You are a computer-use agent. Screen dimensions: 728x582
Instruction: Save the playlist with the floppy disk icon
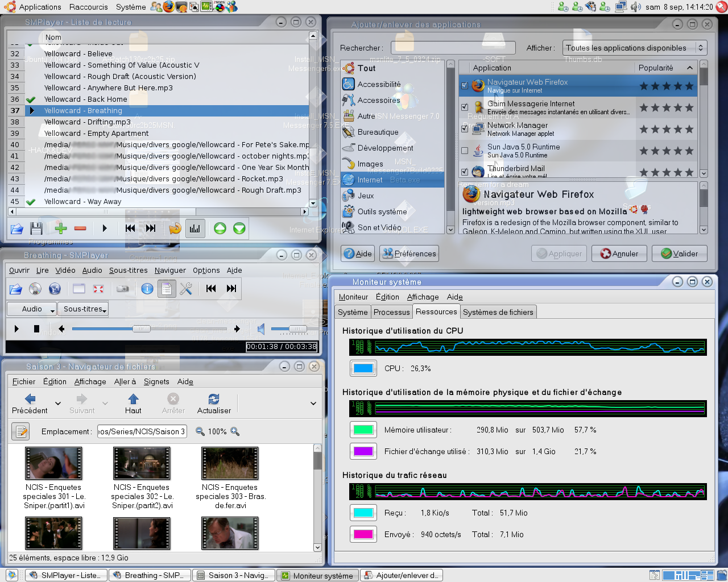(x=36, y=228)
